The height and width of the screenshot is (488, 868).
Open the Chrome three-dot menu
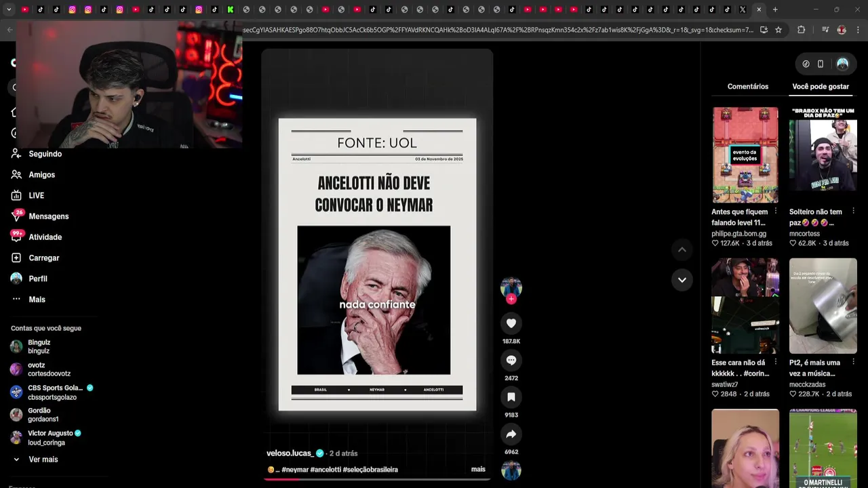point(859,30)
